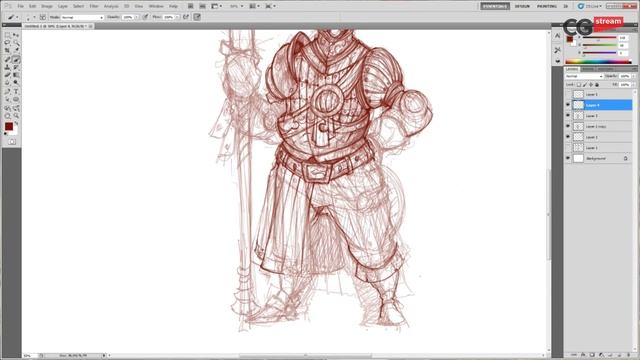This screenshot has width=640, height=360.
Task: Select the Pen tool
Action: click(7, 92)
